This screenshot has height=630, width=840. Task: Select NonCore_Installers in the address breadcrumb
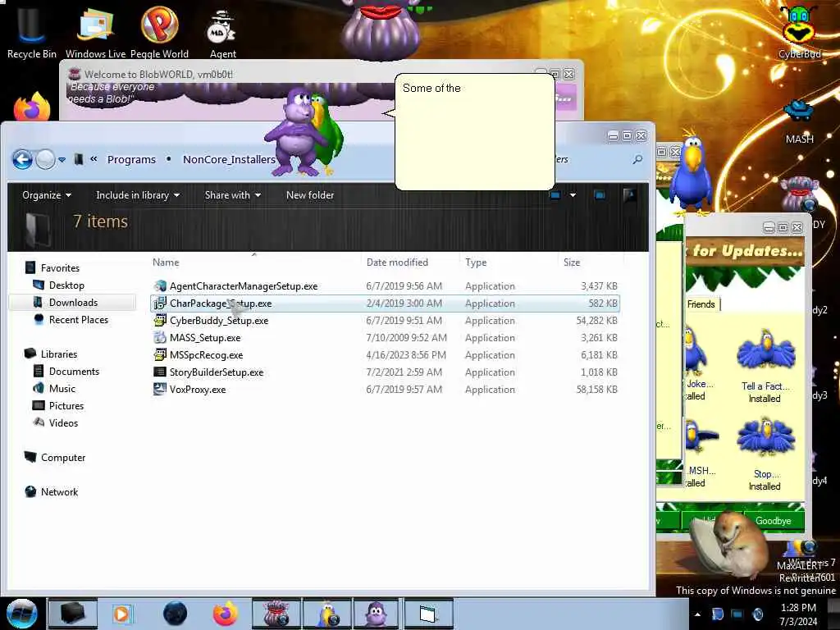tap(229, 160)
